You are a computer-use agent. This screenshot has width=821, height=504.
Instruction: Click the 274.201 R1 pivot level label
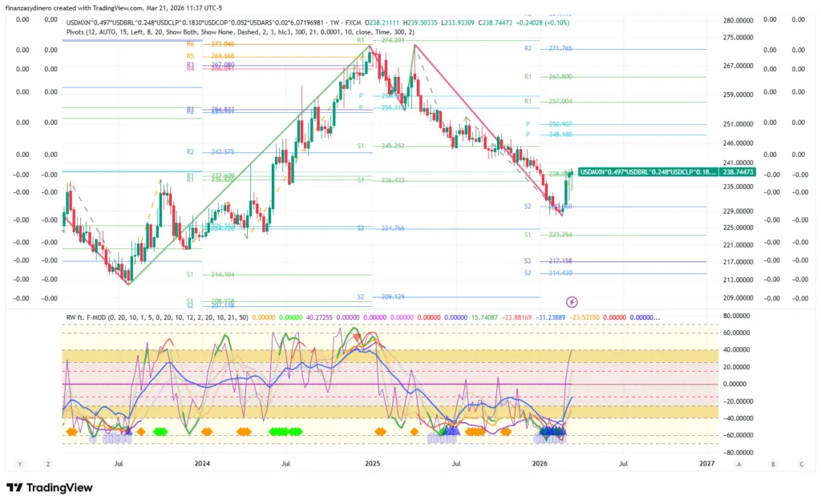(x=391, y=40)
